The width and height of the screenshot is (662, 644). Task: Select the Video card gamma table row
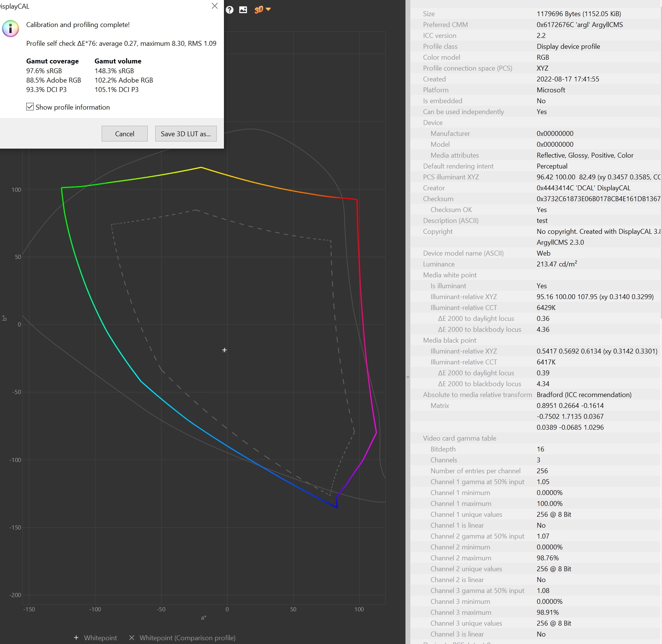tap(459, 438)
